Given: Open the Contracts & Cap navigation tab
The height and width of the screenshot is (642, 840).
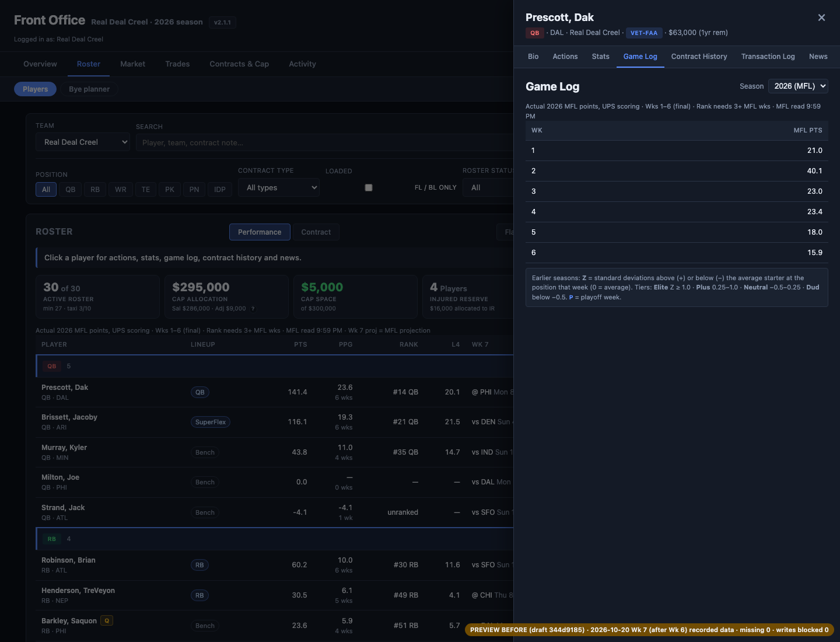Looking at the screenshot, I should [239, 64].
